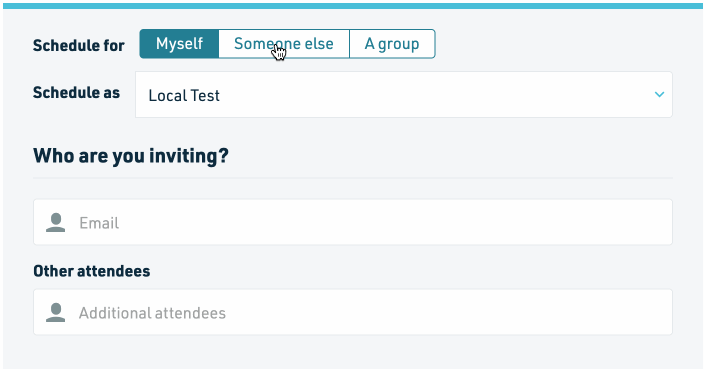Choose A group scheduling option
The image size is (704, 369).
pos(392,44)
